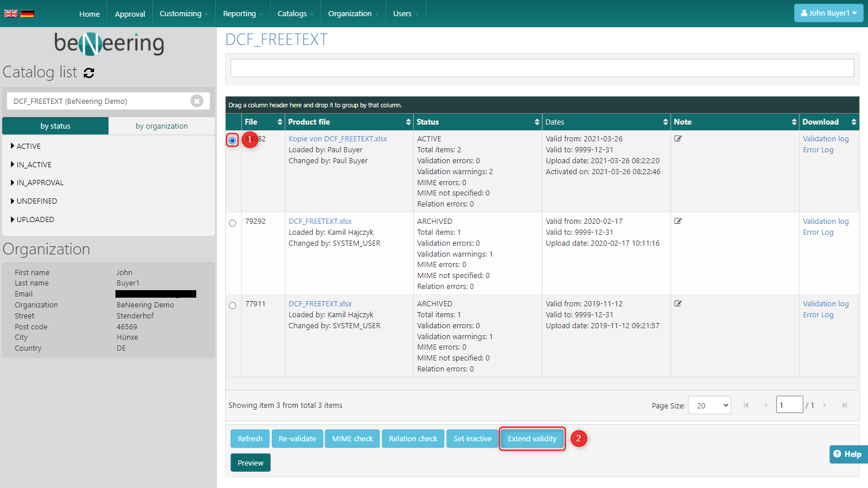Click the refresh icon beside Catalog list
Viewport: 868px width, 488px height.
[89, 73]
